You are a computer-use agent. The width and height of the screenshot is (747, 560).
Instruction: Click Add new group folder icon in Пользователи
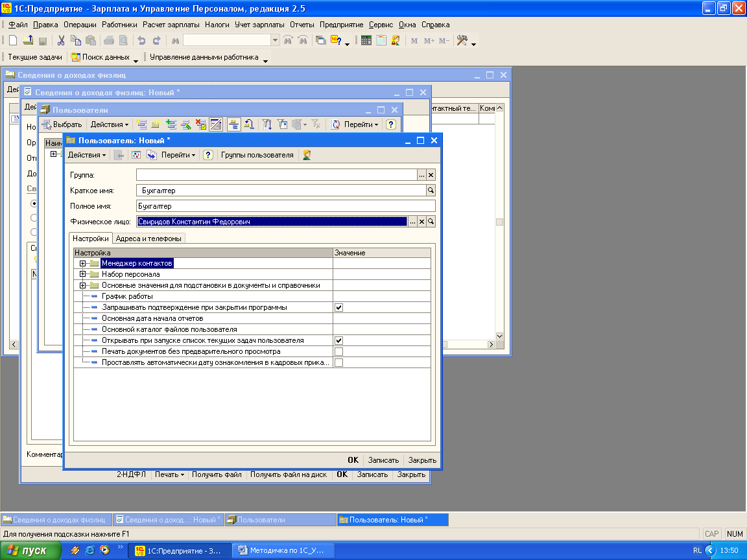click(x=156, y=124)
